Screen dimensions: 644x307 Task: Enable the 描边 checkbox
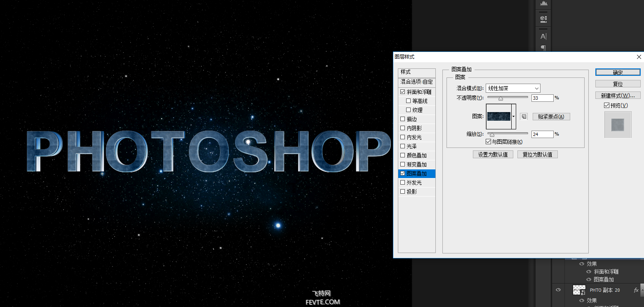[403, 119]
